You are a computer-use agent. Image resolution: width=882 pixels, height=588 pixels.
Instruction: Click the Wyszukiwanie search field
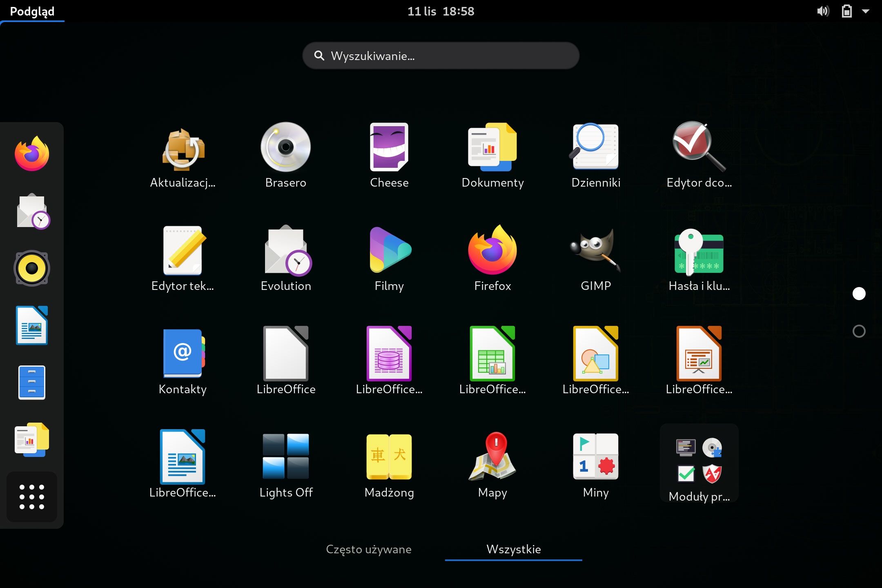click(x=441, y=56)
